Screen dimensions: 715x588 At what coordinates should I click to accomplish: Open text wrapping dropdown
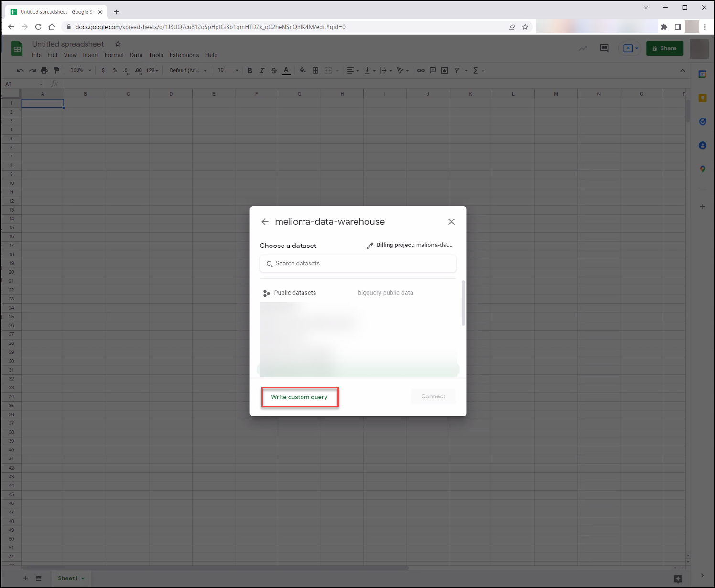[x=386, y=70]
